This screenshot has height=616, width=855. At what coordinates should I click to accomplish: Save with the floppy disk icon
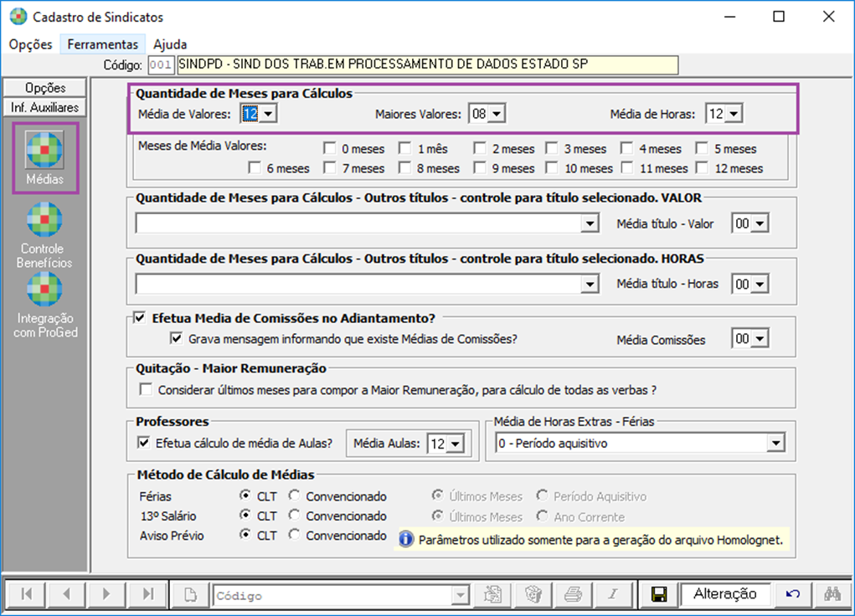coord(659,594)
